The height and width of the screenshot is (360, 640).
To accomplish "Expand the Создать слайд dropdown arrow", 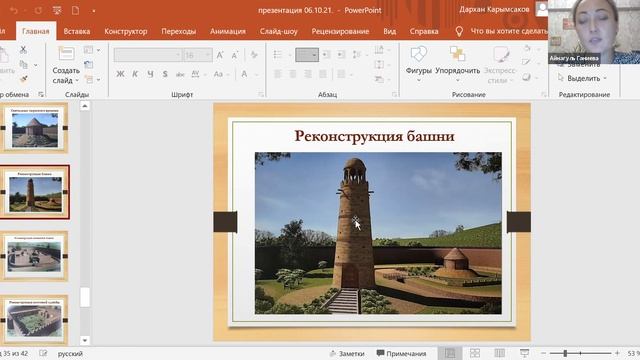I will click(x=77, y=80).
